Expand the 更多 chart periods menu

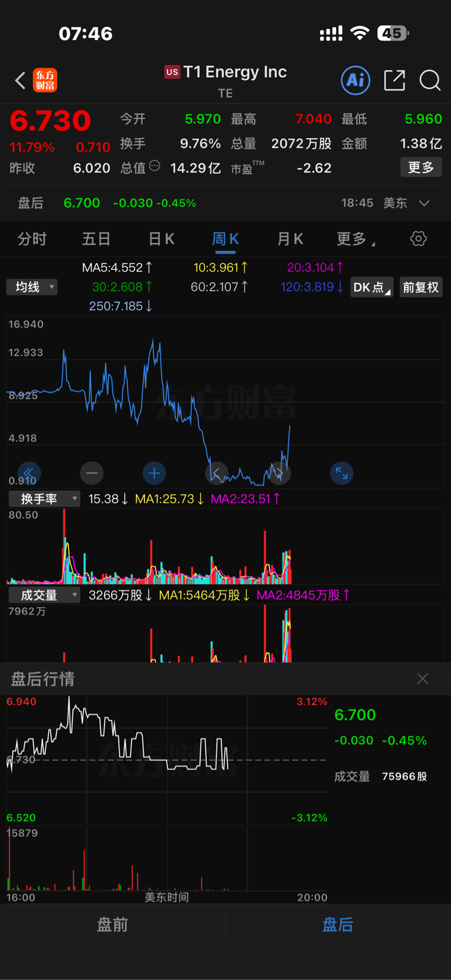click(356, 239)
